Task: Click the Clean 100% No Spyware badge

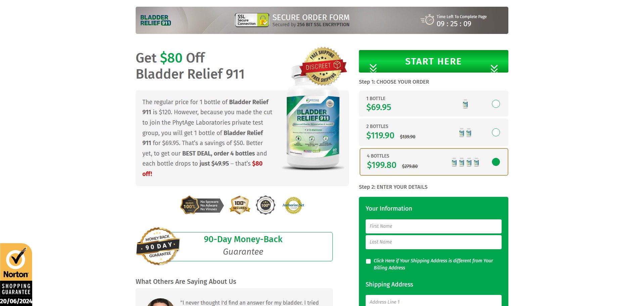Action: pos(202,205)
